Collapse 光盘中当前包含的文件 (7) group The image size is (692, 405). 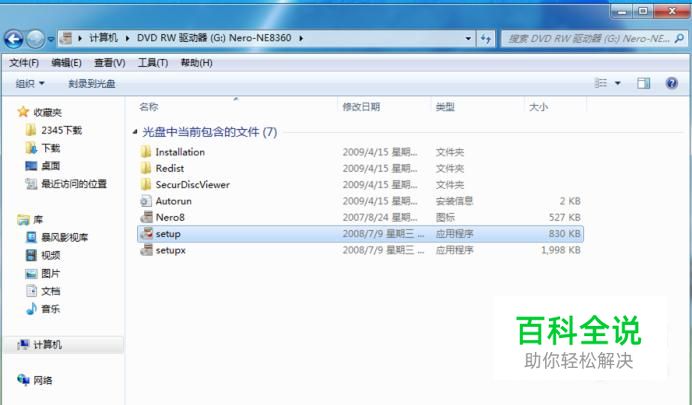tap(135, 132)
